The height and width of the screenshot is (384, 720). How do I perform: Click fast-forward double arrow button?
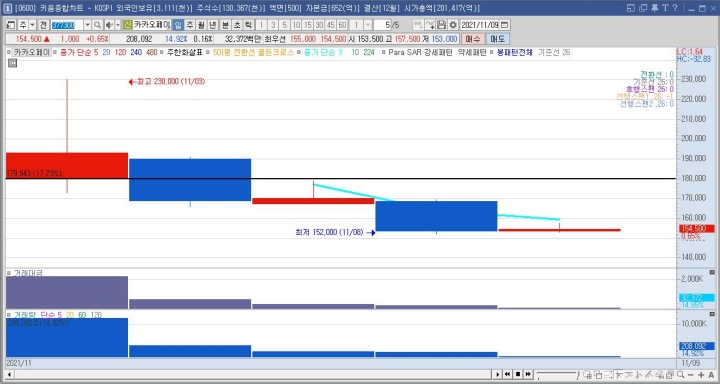(528, 374)
